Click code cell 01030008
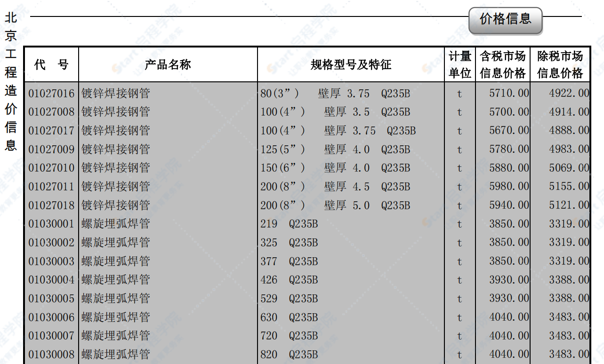 (x=51, y=355)
